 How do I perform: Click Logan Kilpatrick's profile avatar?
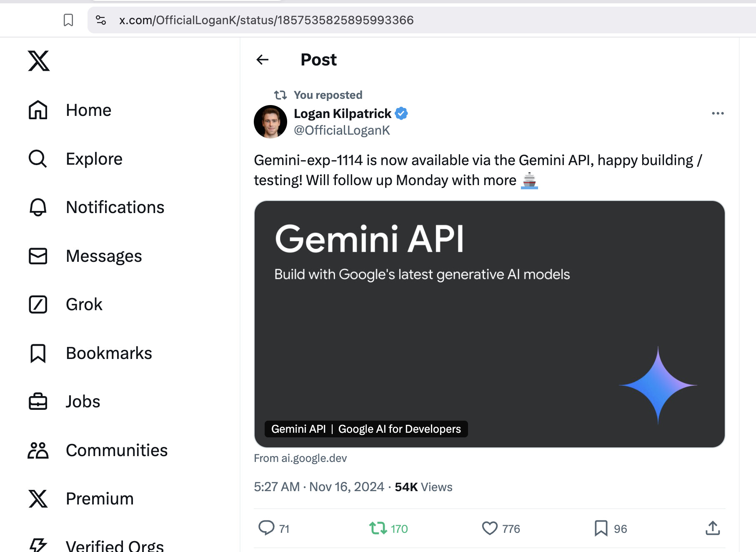point(270,122)
